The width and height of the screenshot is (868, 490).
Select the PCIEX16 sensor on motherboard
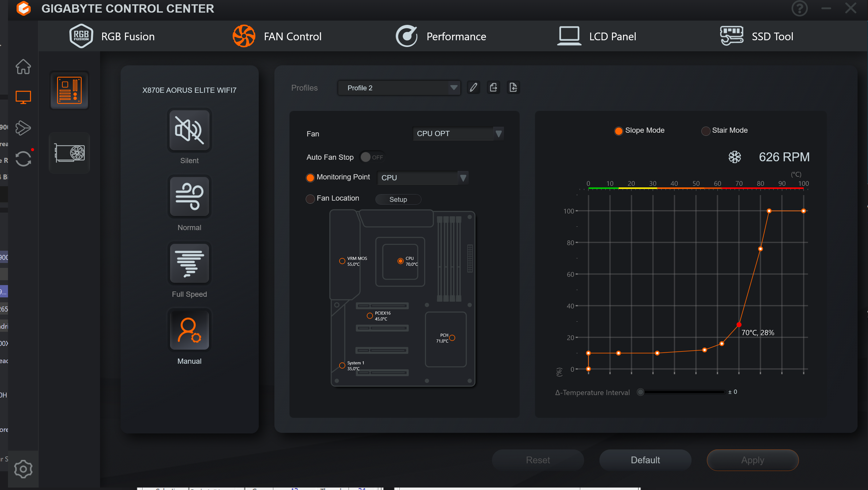(x=370, y=316)
